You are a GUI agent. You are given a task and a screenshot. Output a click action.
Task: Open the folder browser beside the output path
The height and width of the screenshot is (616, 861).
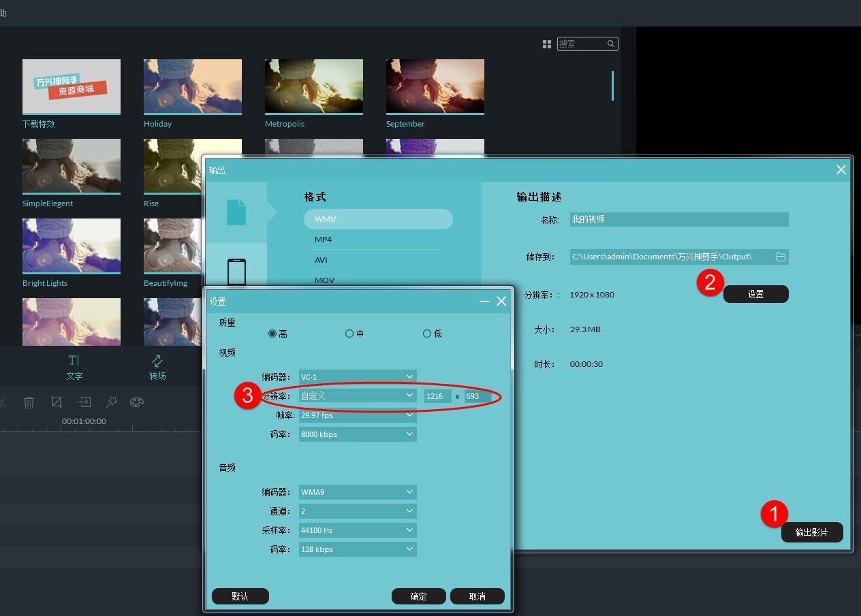coord(780,257)
